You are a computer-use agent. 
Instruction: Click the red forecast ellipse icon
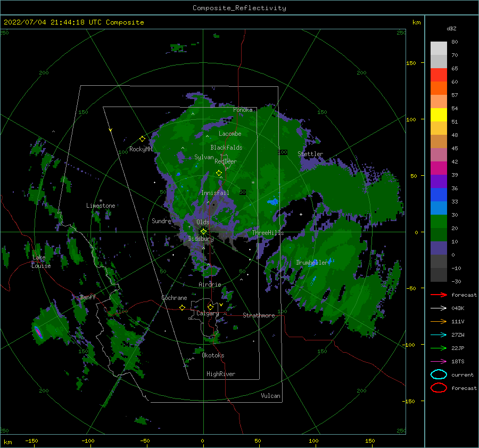[439, 388]
